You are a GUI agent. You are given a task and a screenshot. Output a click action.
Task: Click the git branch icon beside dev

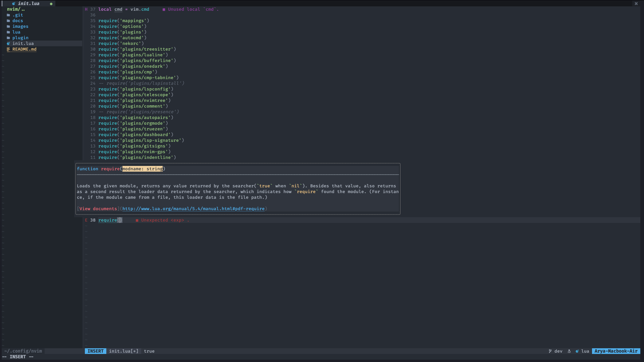(550, 351)
